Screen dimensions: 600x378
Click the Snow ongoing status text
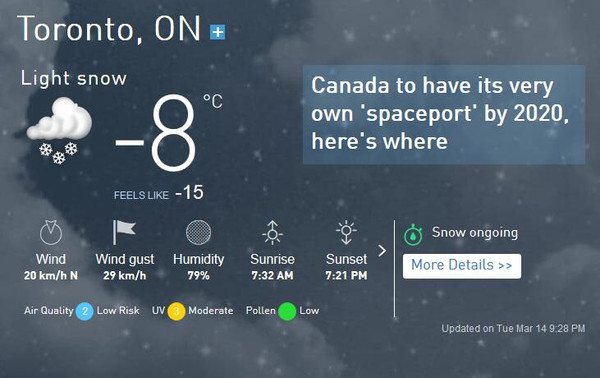coord(475,233)
